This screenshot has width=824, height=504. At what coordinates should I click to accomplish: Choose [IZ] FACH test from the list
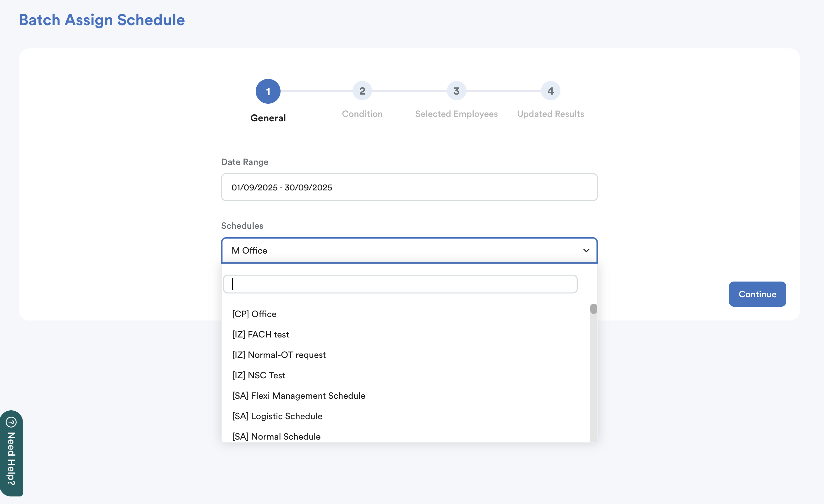(x=260, y=334)
